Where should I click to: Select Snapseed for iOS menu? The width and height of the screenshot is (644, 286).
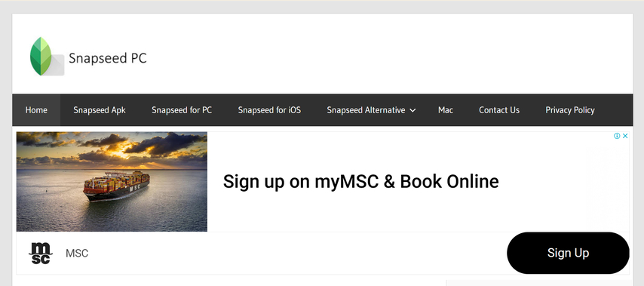(269, 110)
